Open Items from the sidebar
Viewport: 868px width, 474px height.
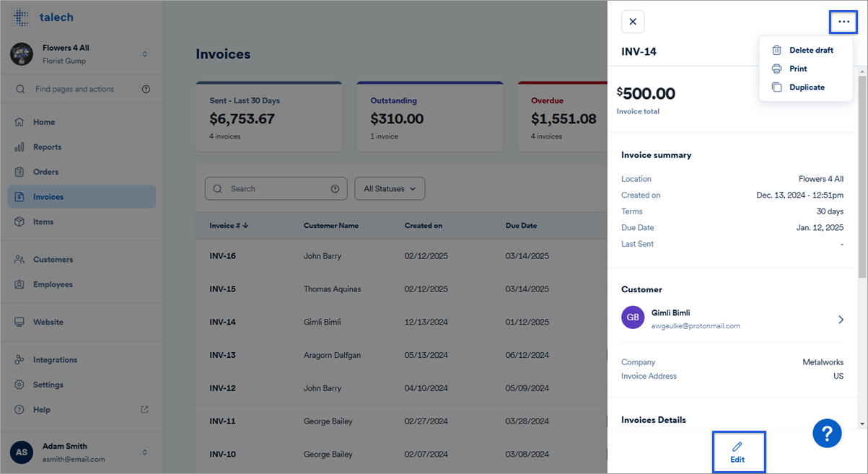pyautogui.click(x=82, y=222)
